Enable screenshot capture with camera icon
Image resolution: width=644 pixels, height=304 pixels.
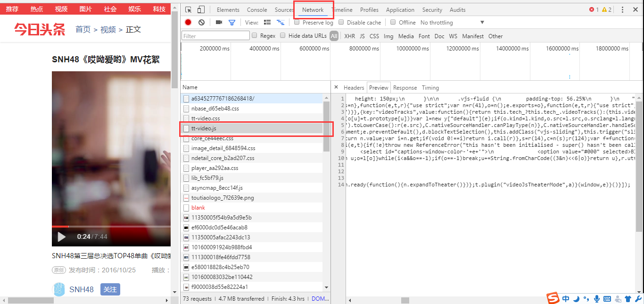point(219,22)
